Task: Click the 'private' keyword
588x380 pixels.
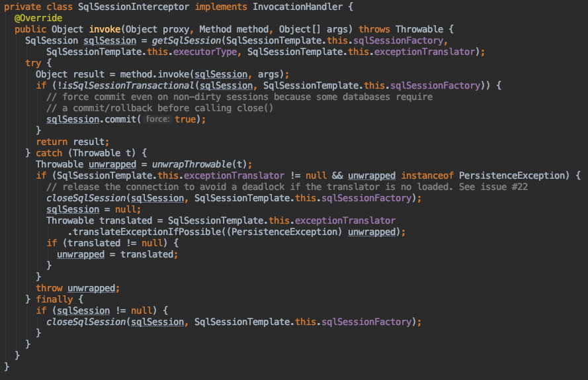Action: tap(22, 7)
